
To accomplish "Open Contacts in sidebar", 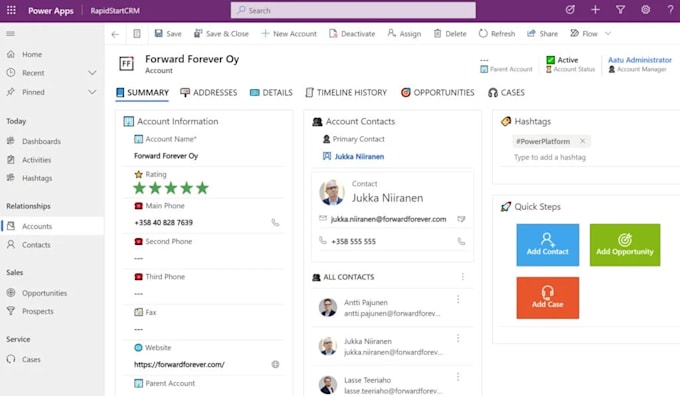I will pos(36,245).
